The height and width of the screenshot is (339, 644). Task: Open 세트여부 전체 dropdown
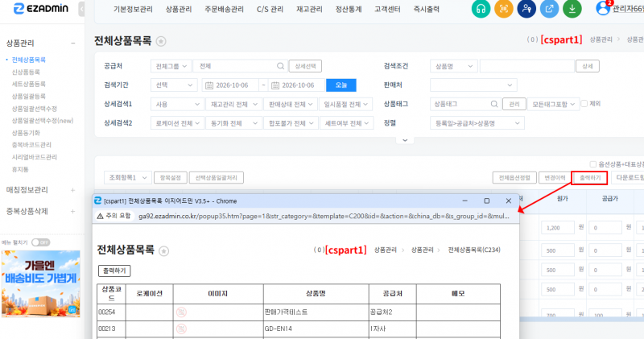pos(347,123)
